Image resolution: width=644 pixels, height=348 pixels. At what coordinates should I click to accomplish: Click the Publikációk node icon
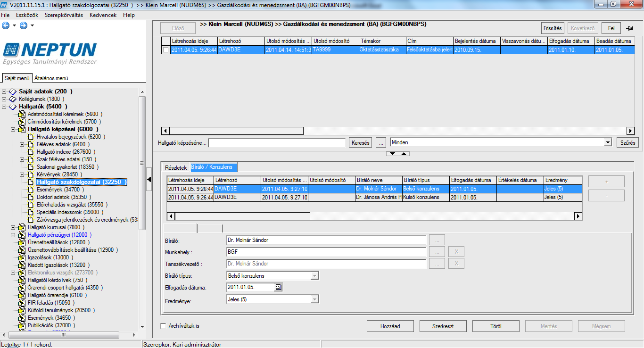tap(22, 325)
